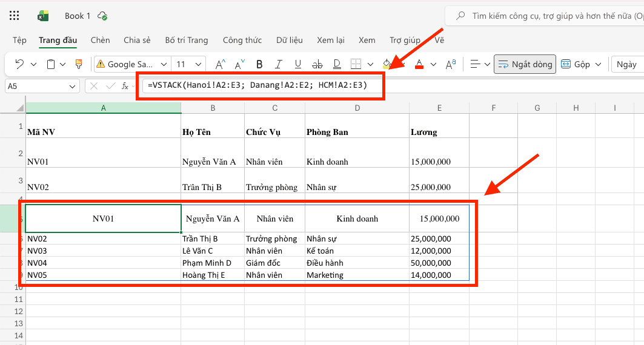Image resolution: width=644 pixels, height=345 pixels.
Task: Increase the font size
Action: pyautogui.click(x=220, y=64)
